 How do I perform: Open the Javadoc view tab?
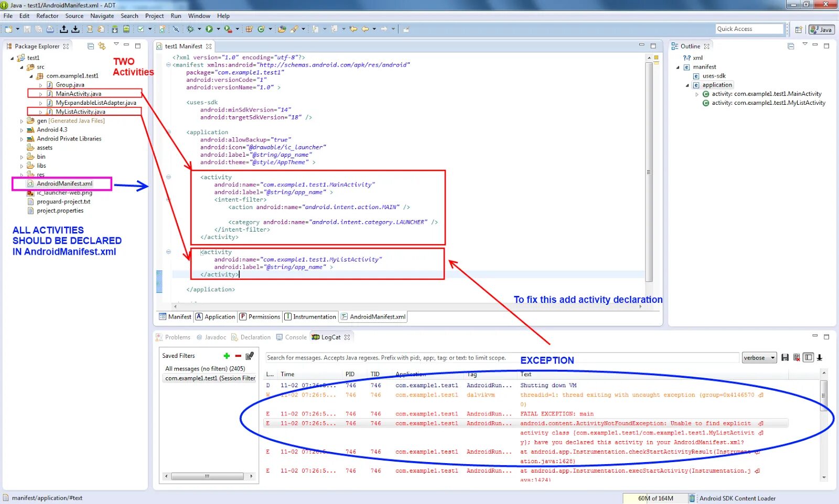tap(211, 337)
